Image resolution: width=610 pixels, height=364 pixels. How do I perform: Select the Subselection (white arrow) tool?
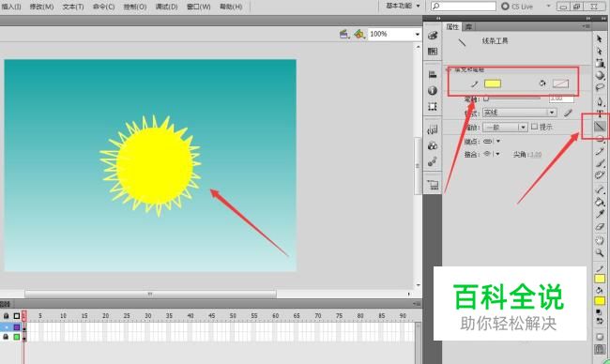(599, 51)
